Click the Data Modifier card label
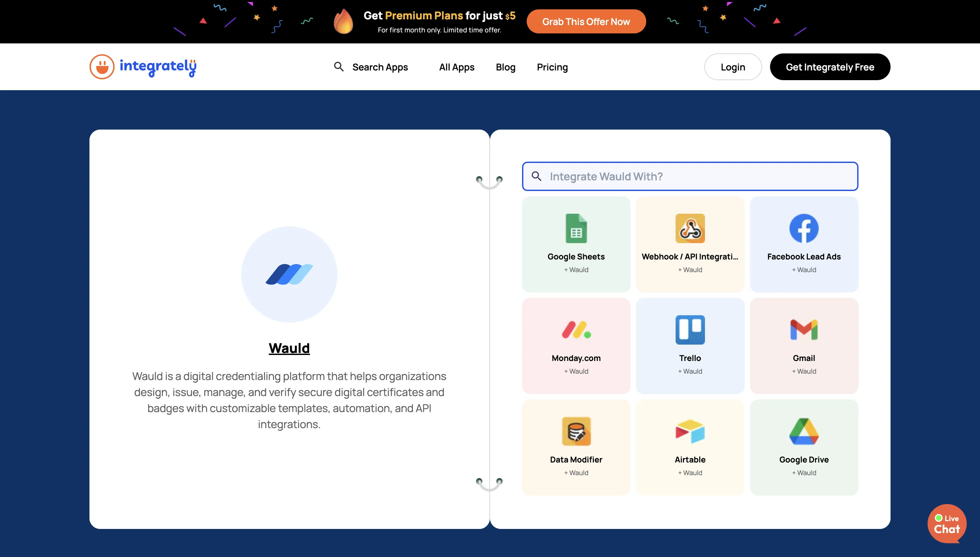Viewport: 980px width, 557px height. [x=576, y=459]
